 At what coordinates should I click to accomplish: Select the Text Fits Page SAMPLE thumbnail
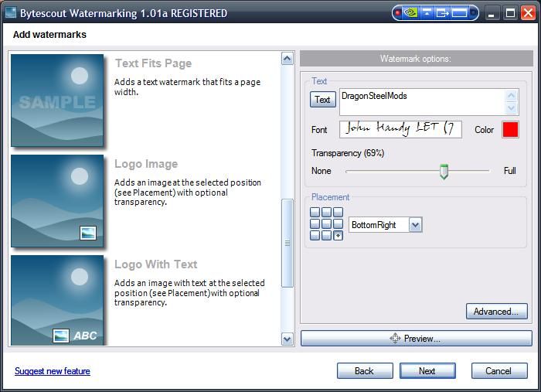[57, 100]
